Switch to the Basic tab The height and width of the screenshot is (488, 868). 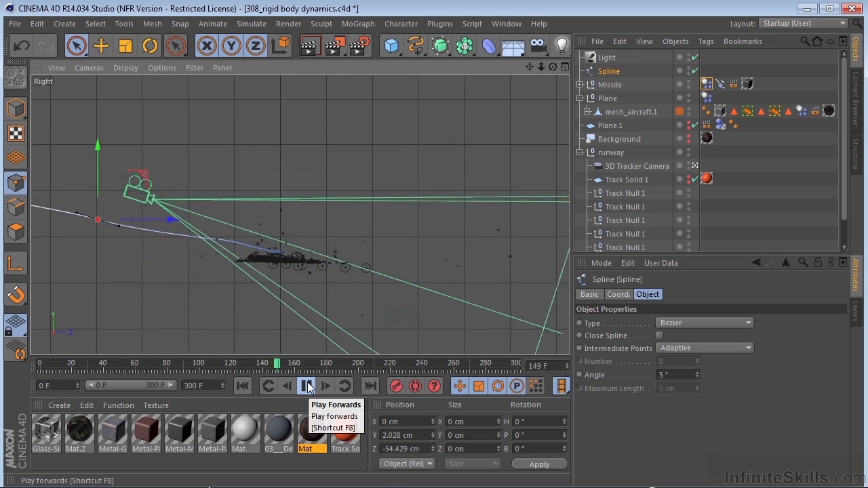pos(589,294)
